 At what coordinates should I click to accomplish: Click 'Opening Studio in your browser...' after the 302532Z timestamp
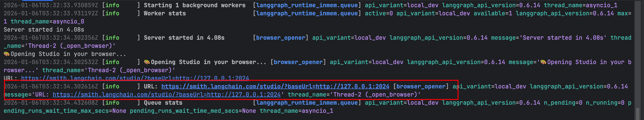coord(205,62)
